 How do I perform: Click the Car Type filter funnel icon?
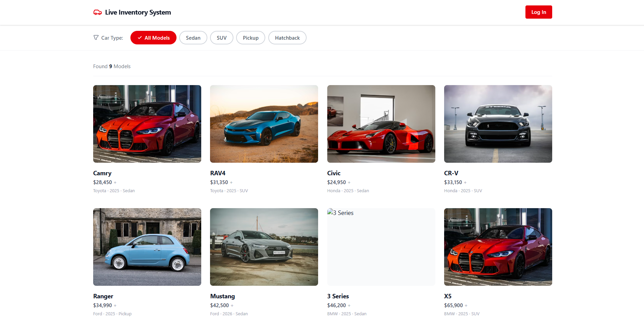click(96, 38)
